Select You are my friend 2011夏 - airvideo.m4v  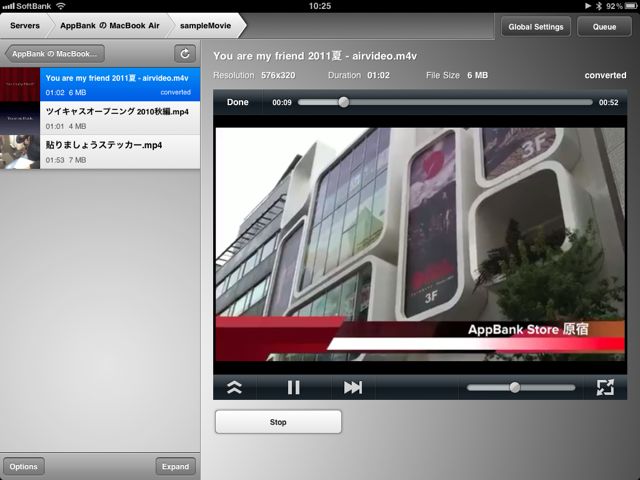100,84
